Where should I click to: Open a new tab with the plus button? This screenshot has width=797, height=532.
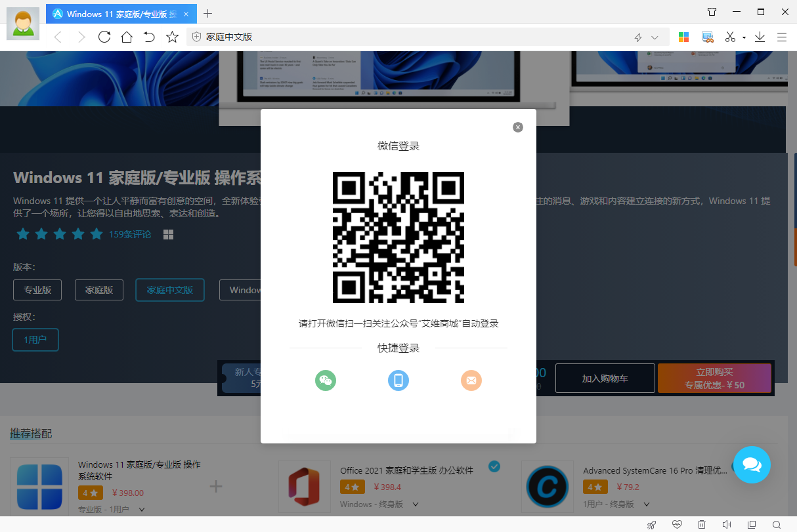point(208,13)
